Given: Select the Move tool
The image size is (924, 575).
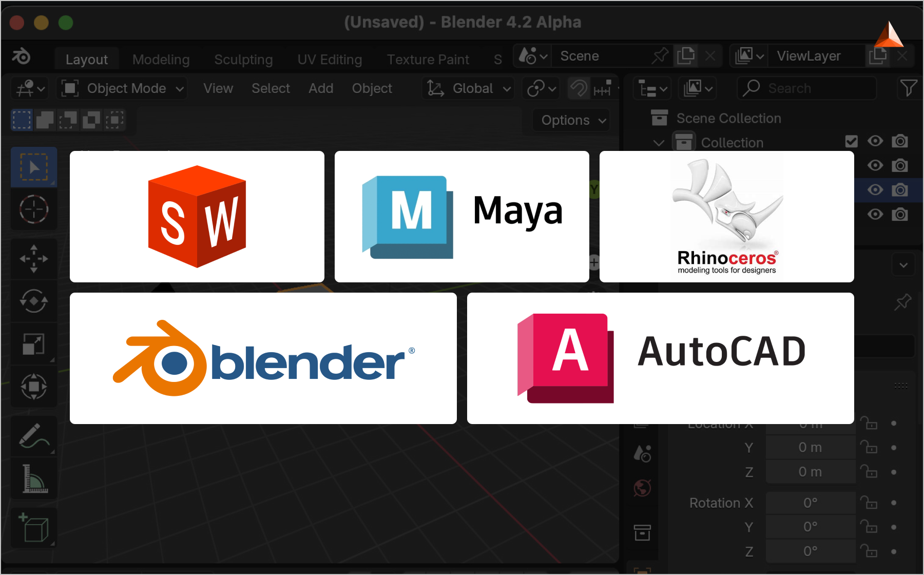Looking at the screenshot, I should pyautogui.click(x=33, y=259).
